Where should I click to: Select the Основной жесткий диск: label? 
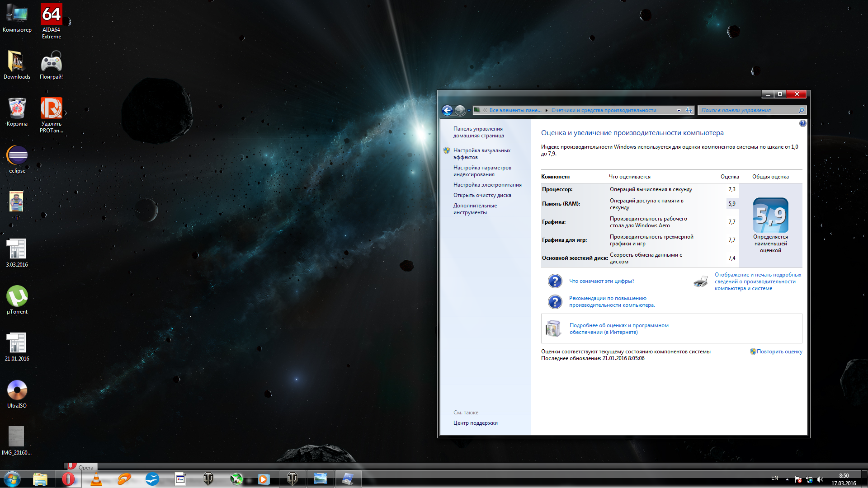pos(575,258)
